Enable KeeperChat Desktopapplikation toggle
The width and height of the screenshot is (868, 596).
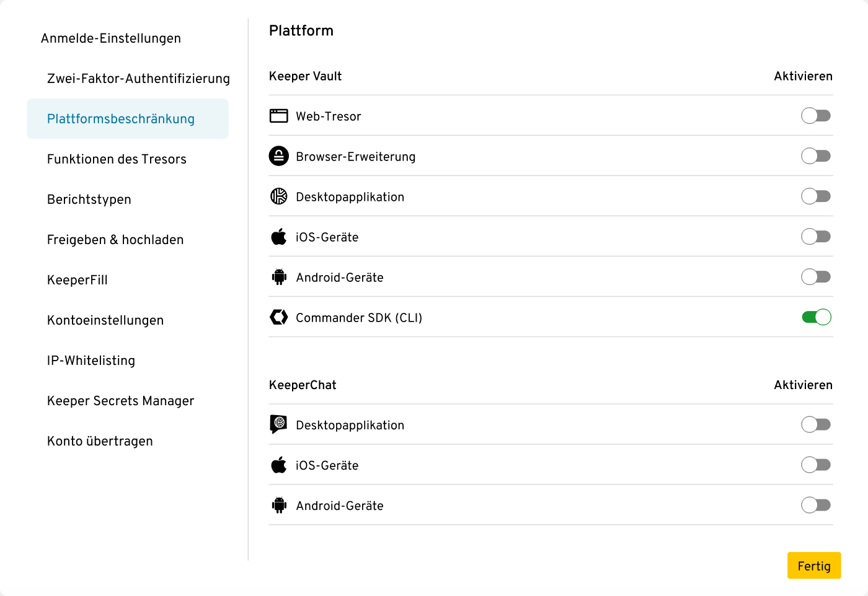pyautogui.click(x=816, y=424)
